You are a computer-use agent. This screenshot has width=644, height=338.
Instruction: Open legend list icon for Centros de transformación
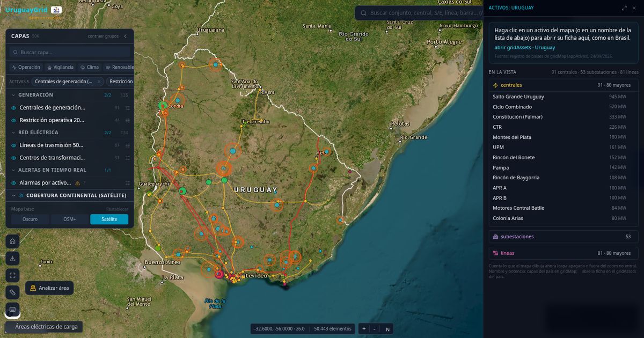tap(128, 158)
